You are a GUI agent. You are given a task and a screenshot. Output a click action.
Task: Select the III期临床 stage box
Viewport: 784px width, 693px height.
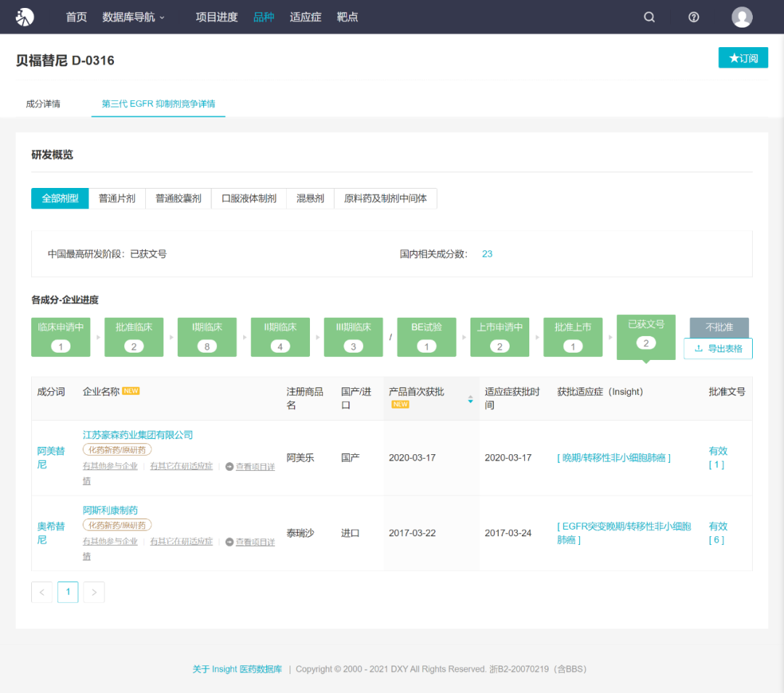coord(354,337)
